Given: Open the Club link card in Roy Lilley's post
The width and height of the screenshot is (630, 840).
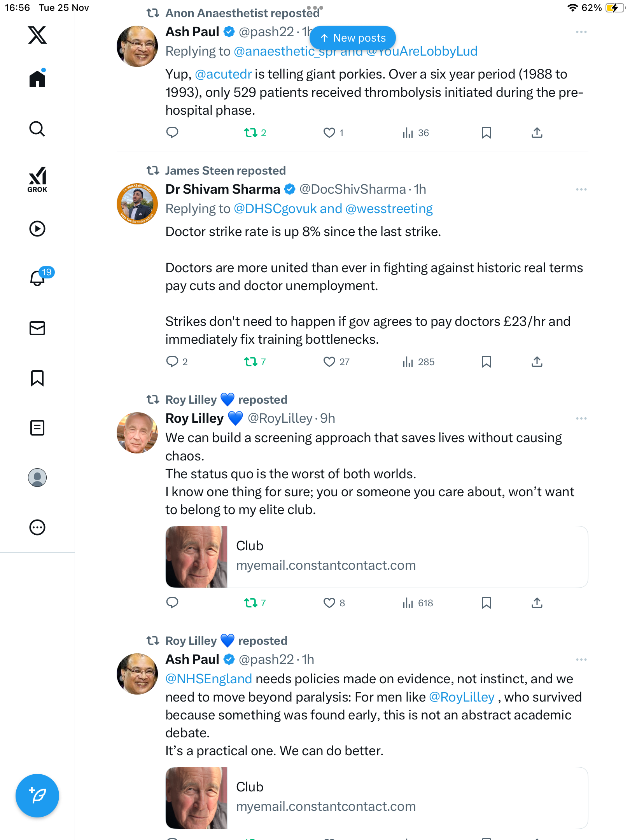Looking at the screenshot, I should [376, 556].
